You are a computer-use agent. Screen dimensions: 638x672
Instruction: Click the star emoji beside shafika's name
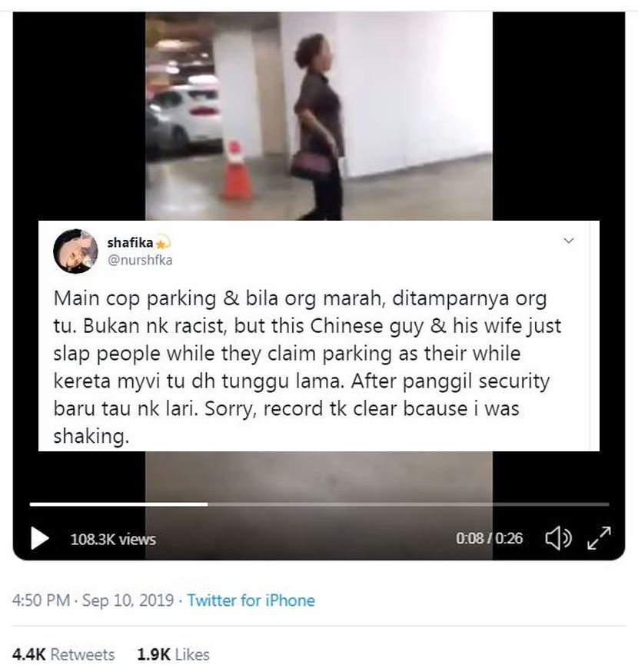162,243
